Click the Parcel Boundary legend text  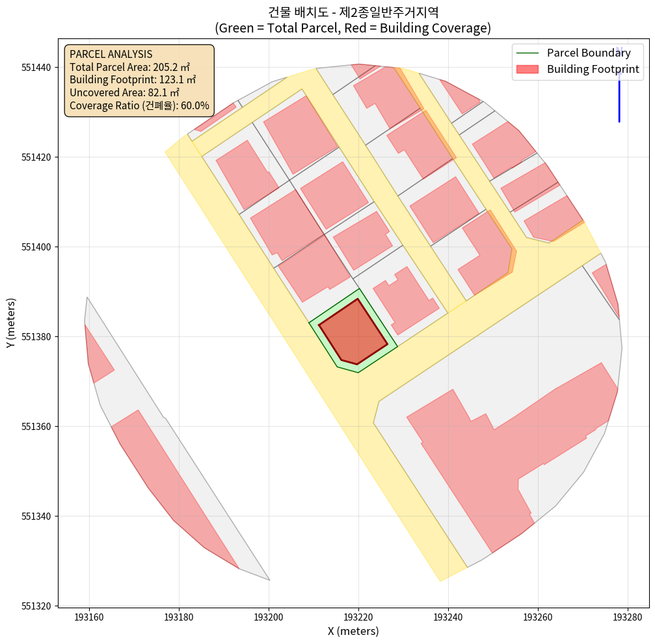pyautogui.click(x=589, y=53)
